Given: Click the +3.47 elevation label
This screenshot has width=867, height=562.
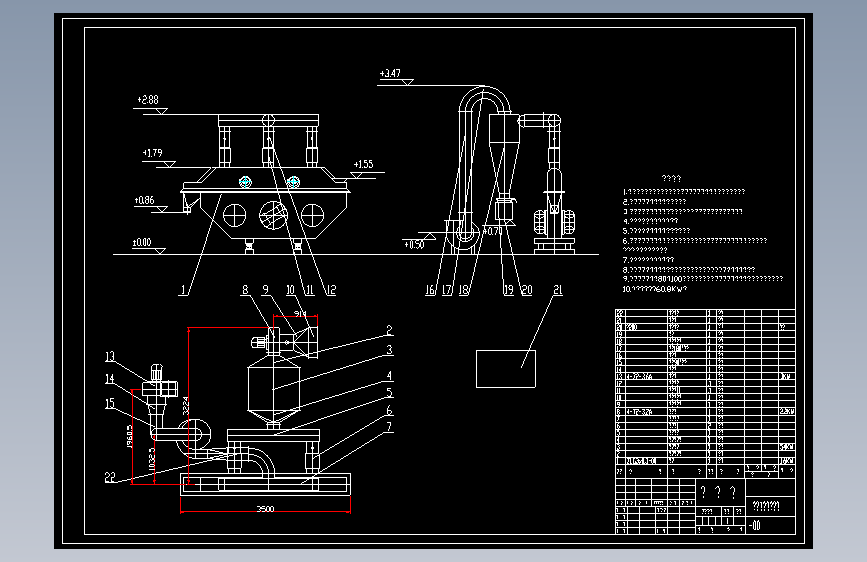Looking at the screenshot, I should [x=390, y=73].
